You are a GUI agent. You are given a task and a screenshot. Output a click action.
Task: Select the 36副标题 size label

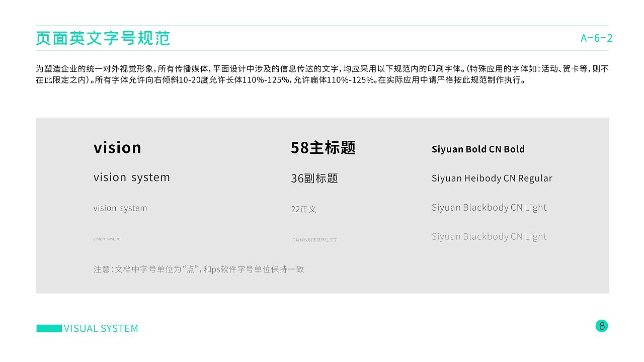coord(314,178)
